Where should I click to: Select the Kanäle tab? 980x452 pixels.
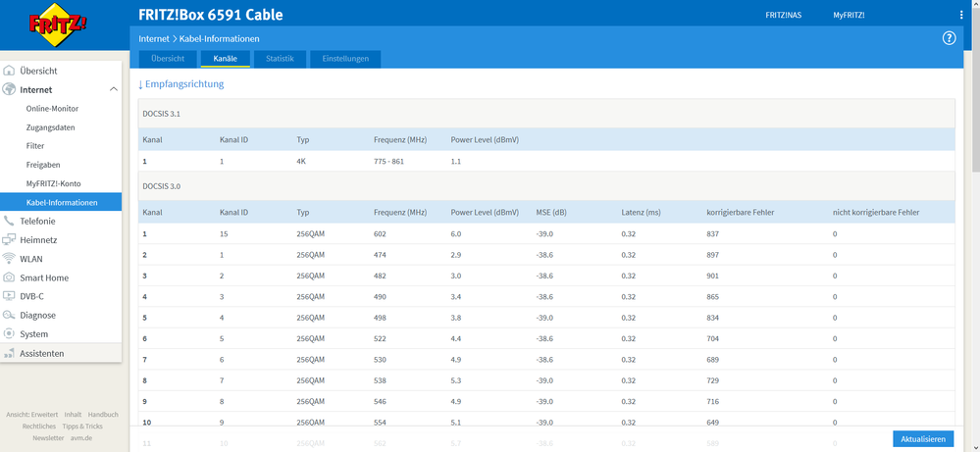[225, 59]
